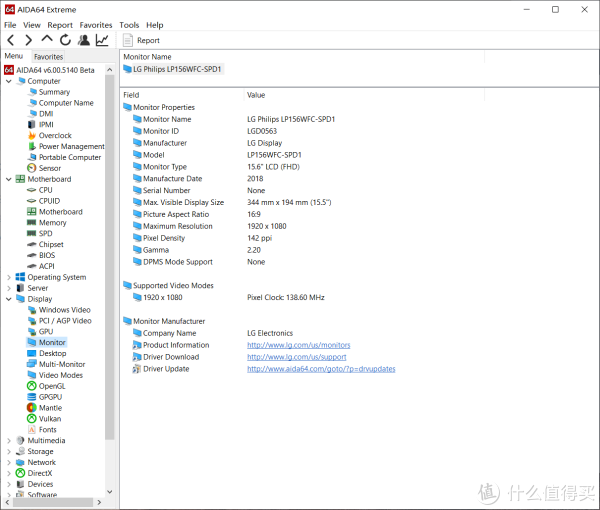Open the benchmark graph toolbar icon
Image resolution: width=600 pixels, height=510 pixels.
(x=102, y=40)
